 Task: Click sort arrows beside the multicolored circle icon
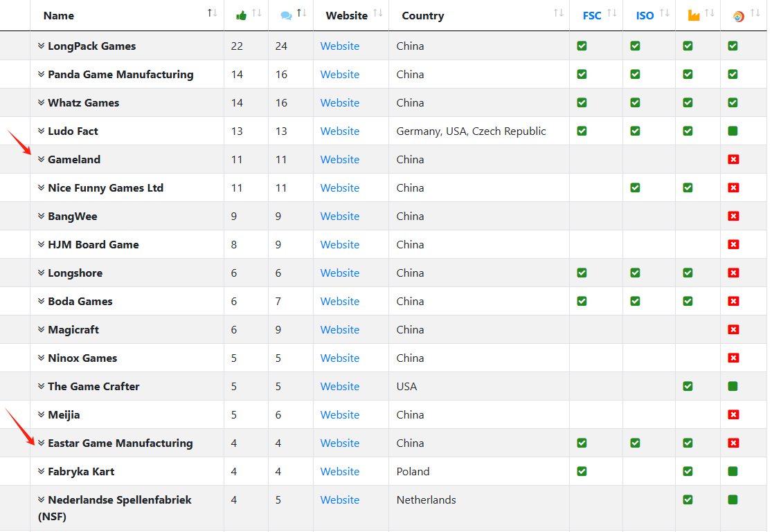(x=755, y=13)
